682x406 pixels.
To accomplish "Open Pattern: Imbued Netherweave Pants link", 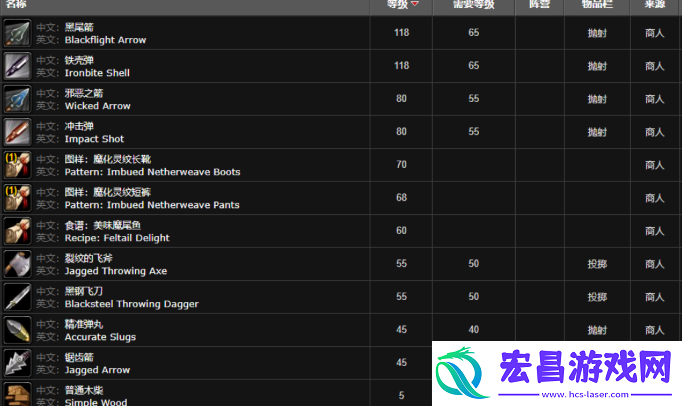I will click(152, 205).
